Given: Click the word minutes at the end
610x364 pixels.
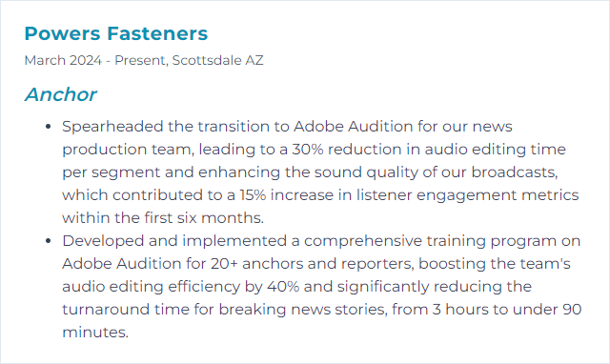Looking at the screenshot, I should point(95,333).
